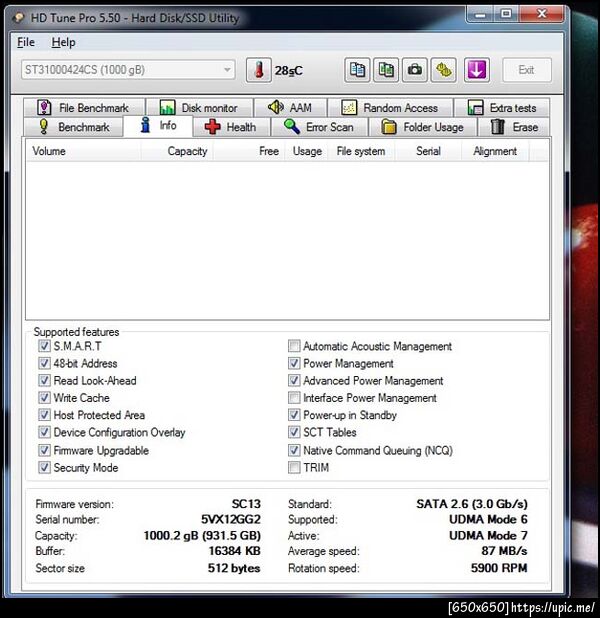Switch to the Disk monitor tab
The width and height of the screenshot is (600, 618).
click(199, 107)
